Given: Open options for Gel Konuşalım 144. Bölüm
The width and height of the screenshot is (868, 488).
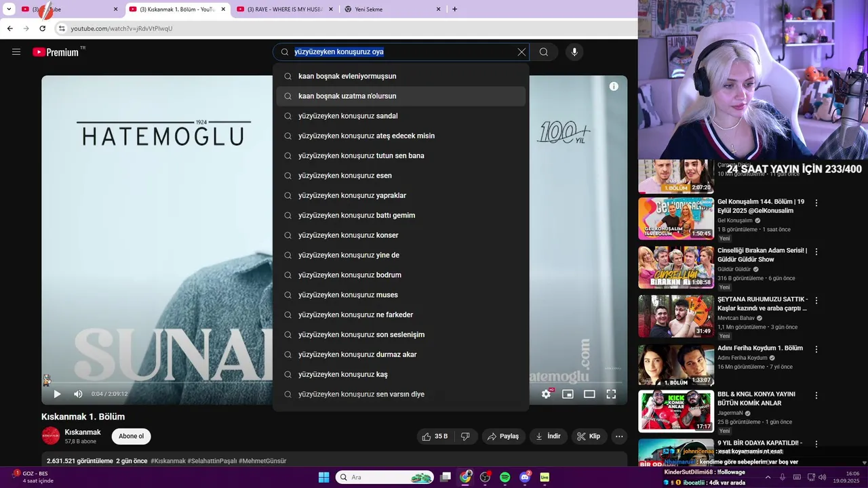Looking at the screenshot, I should coord(816,203).
